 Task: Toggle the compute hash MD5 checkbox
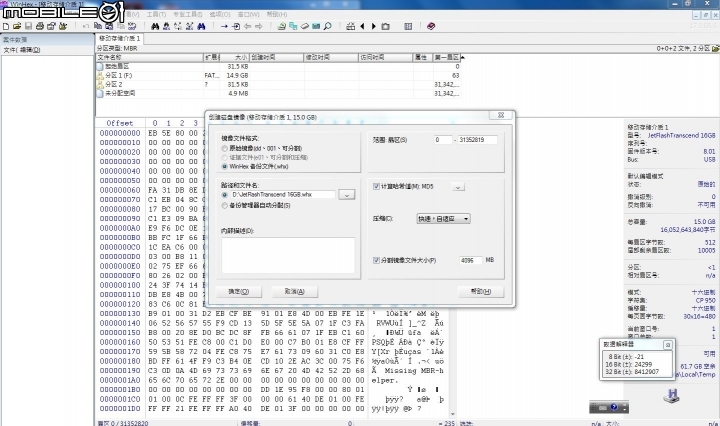point(376,186)
